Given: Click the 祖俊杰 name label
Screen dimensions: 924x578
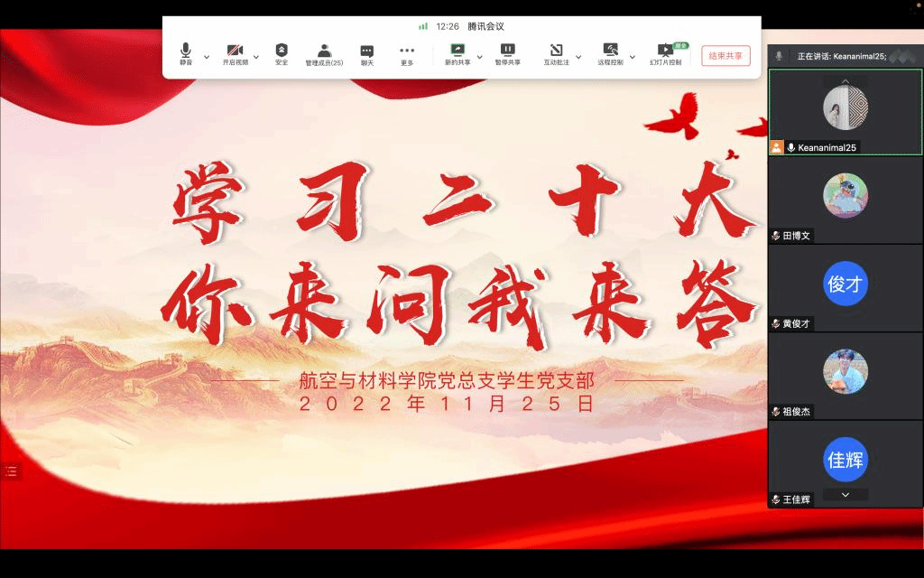Looking at the screenshot, I should 796,411.
